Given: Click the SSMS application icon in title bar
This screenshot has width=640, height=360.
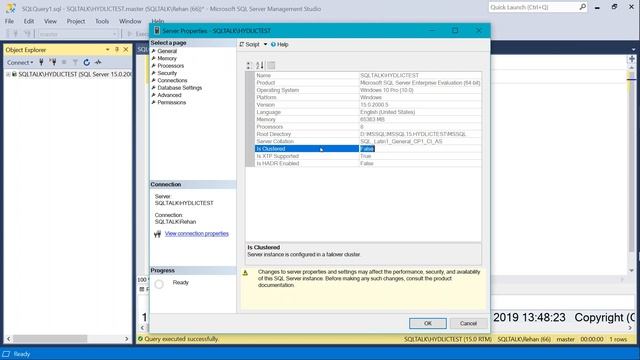Looking at the screenshot, I should tap(11, 8).
